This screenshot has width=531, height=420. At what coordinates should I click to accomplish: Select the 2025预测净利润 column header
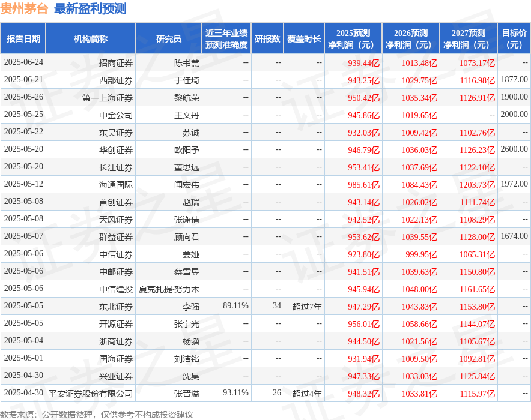point(353,38)
